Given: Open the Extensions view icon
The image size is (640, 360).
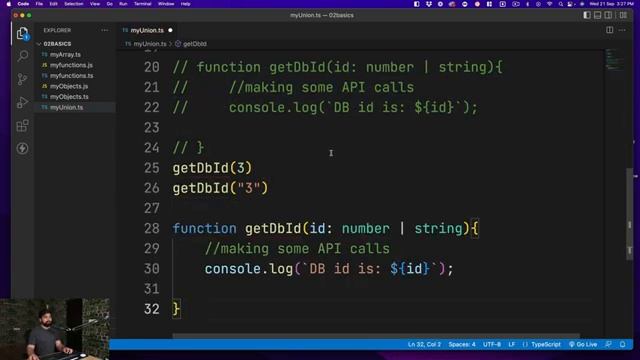Looking at the screenshot, I should (x=22, y=126).
